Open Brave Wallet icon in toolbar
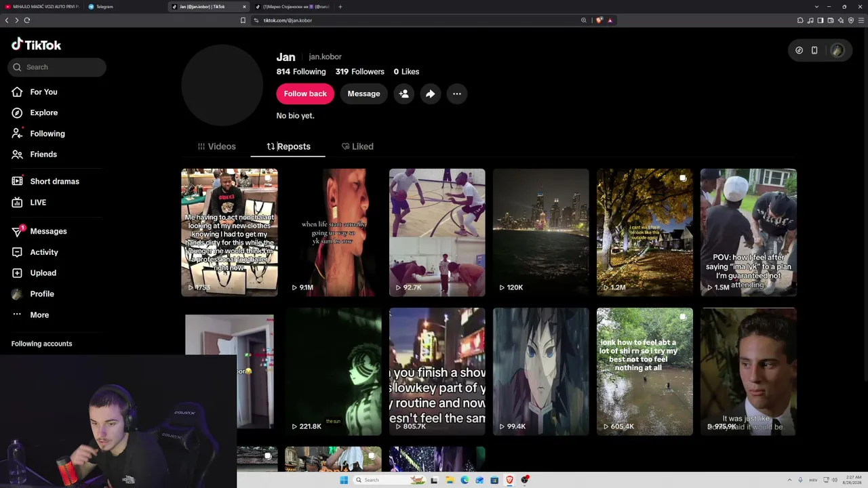 [x=831, y=20]
